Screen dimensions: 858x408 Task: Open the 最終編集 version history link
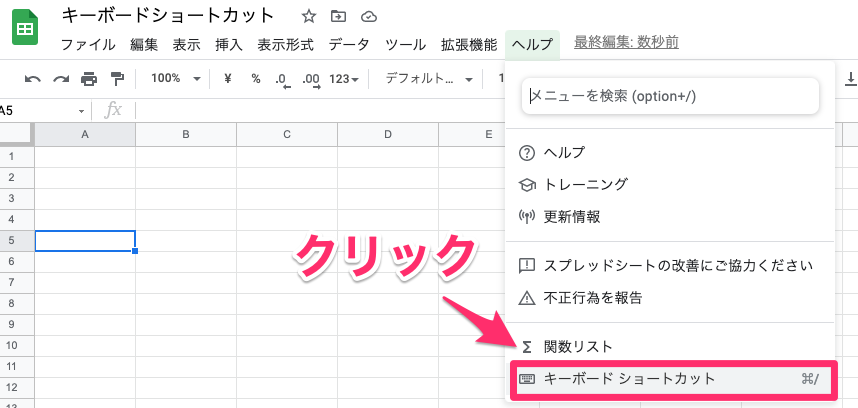626,43
